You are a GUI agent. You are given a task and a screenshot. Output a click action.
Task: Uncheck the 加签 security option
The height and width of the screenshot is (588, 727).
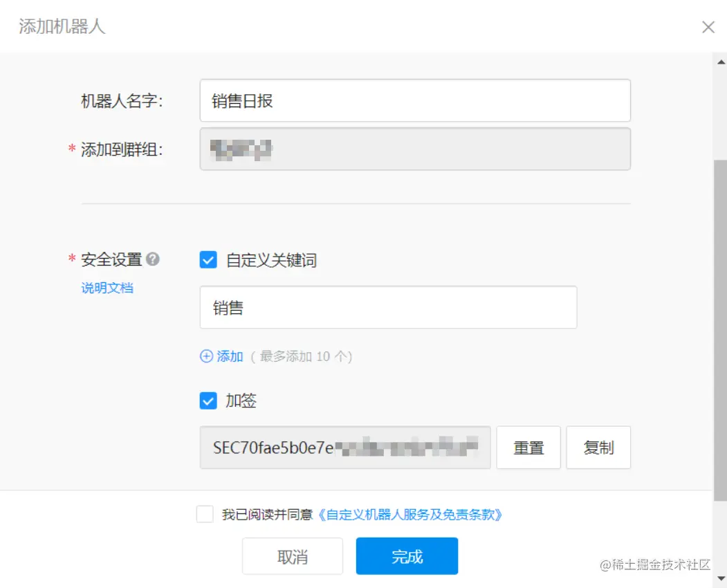coord(208,401)
